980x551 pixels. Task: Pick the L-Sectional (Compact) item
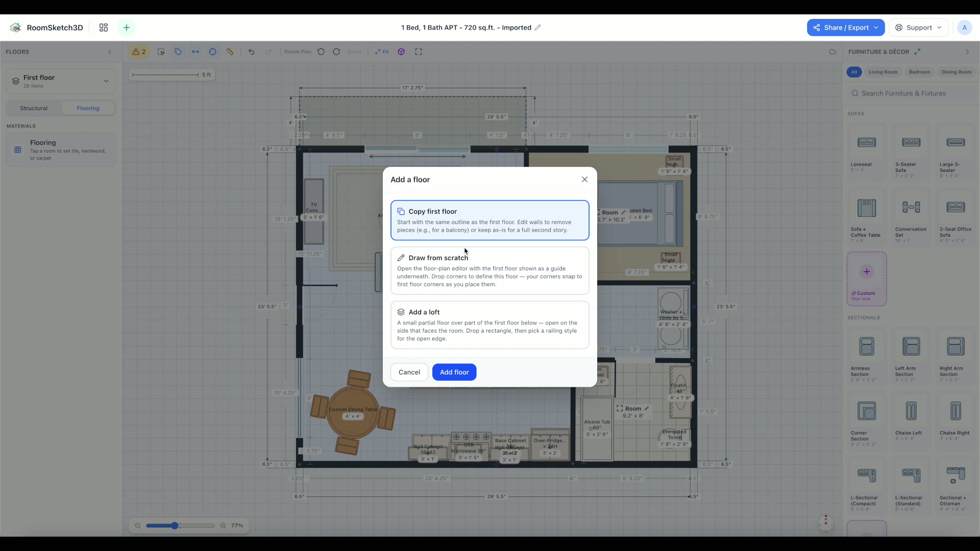[x=866, y=486]
